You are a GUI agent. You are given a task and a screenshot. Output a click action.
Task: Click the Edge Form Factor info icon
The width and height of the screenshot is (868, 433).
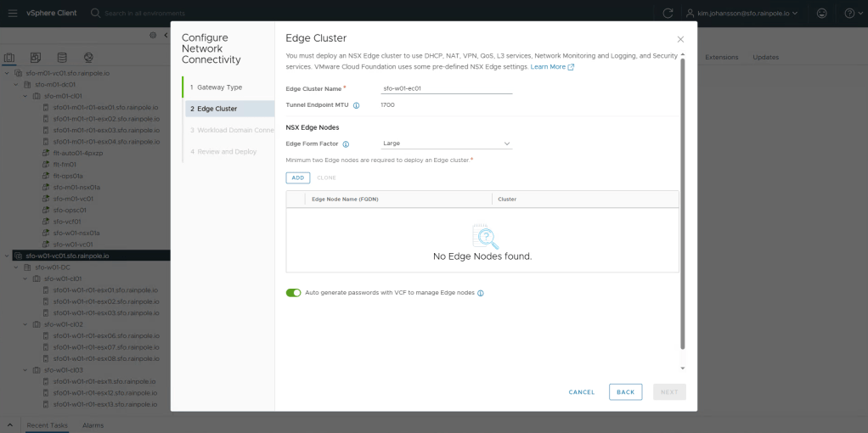click(x=346, y=144)
